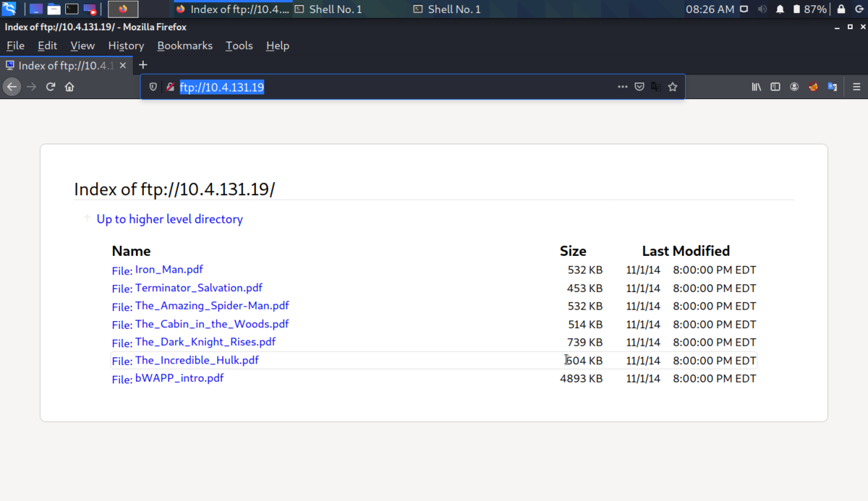The image size is (868, 501).
Task: Click the display icon in the system tray
Action: (744, 9)
